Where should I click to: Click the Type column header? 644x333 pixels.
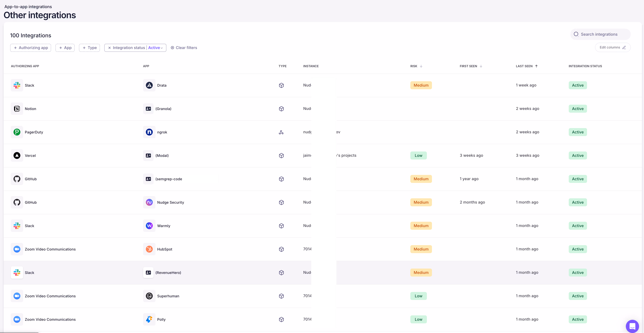283,66
